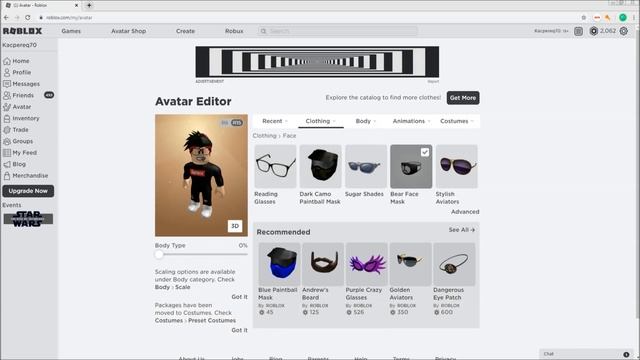Open the Create menu
The height and width of the screenshot is (360, 640).
[185, 31]
